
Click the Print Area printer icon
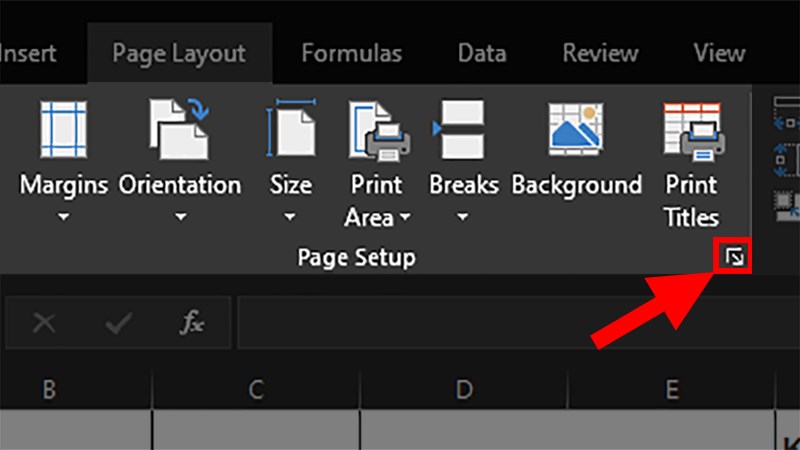coord(378,131)
